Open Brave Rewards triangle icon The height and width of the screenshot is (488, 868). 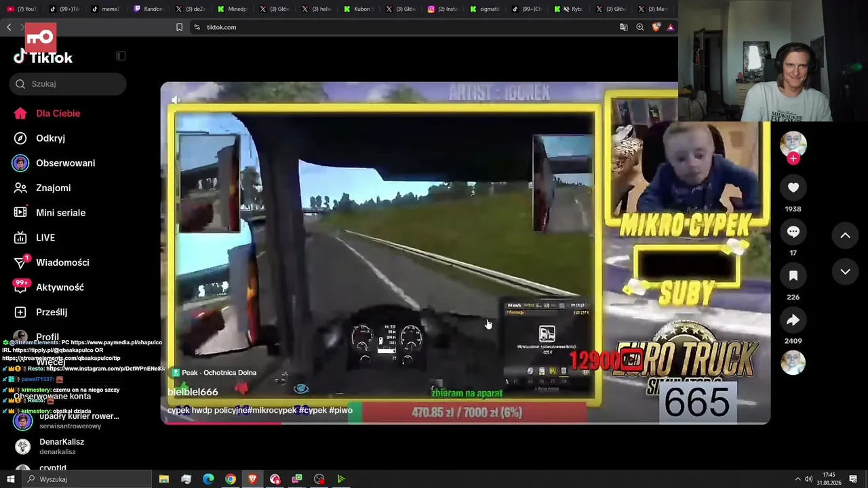(x=670, y=27)
